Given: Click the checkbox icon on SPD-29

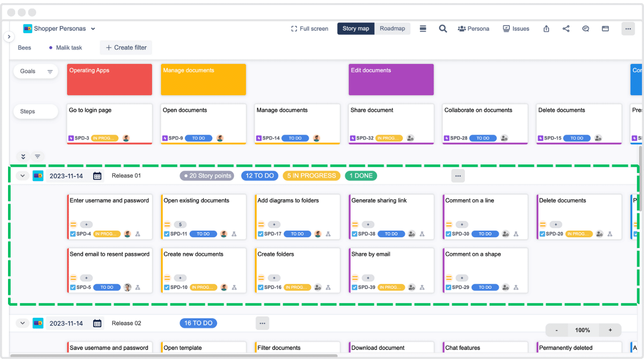Looking at the screenshot, I should 449,287.
